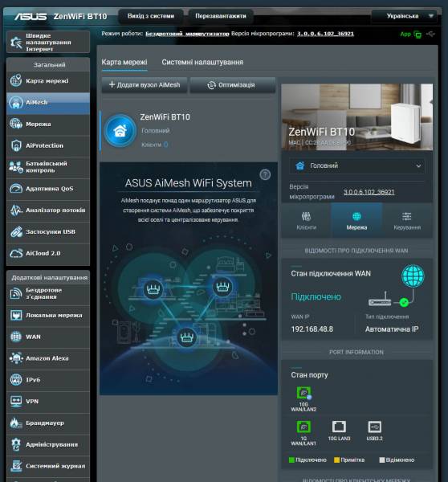Click Вихід з системи button
The height and width of the screenshot is (482, 448).
coord(151,16)
